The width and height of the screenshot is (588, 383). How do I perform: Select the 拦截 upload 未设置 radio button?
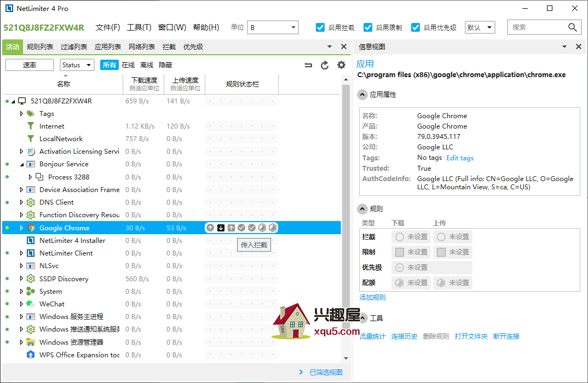441,237
